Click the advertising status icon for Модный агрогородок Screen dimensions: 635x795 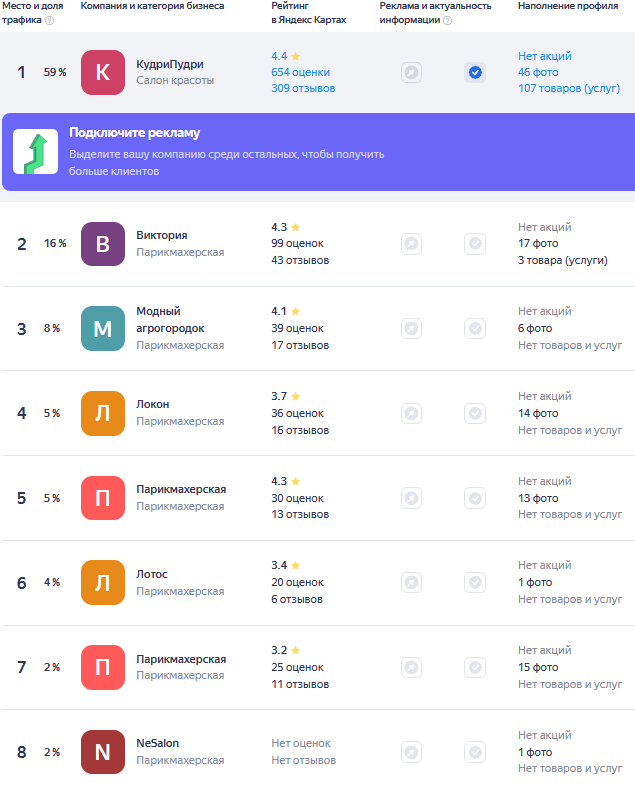click(x=411, y=329)
